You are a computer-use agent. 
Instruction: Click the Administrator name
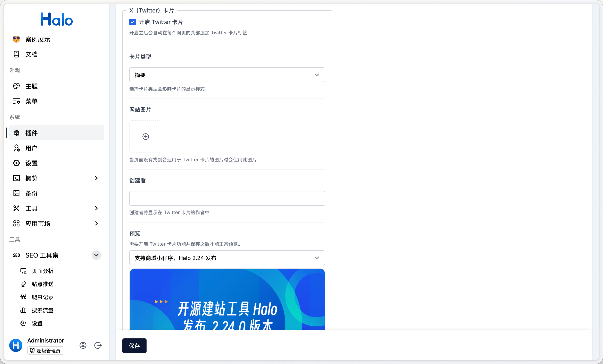[46, 340]
